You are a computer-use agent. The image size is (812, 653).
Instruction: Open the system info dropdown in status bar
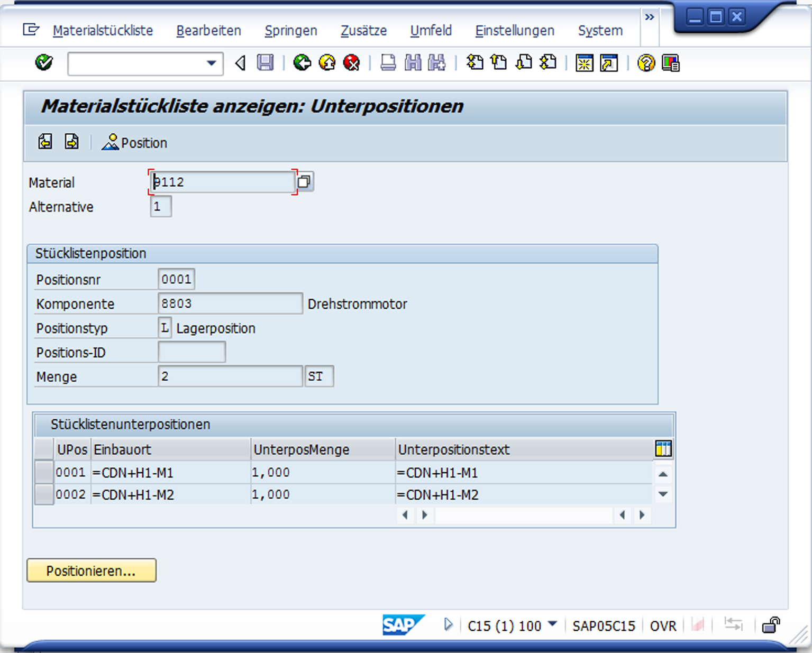click(x=552, y=624)
